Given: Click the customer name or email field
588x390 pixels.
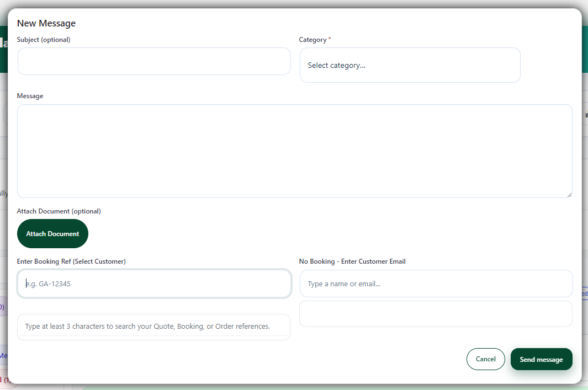Looking at the screenshot, I should [436, 284].
